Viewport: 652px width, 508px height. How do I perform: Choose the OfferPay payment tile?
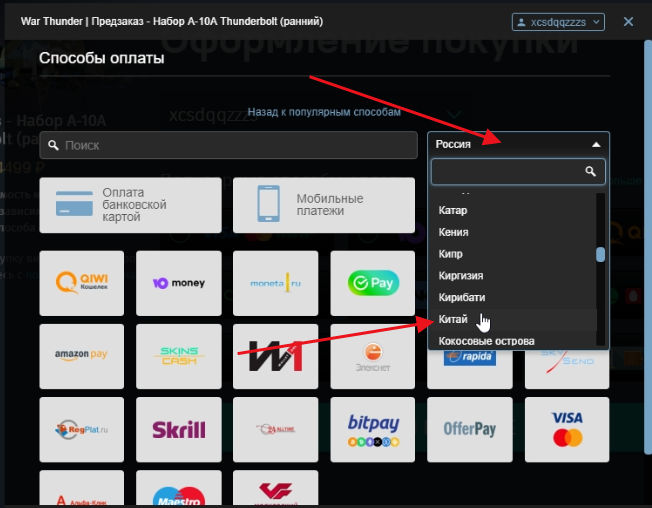(x=470, y=429)
